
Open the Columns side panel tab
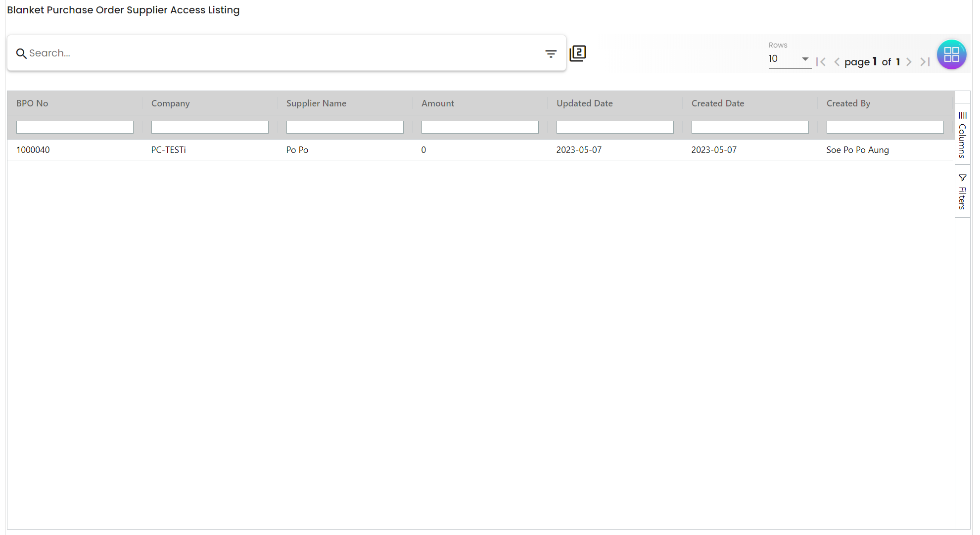962,134
